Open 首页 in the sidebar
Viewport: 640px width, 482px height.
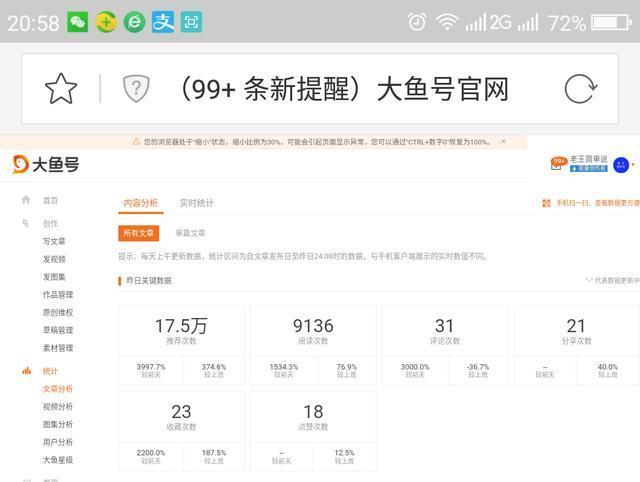pos(50,200)
